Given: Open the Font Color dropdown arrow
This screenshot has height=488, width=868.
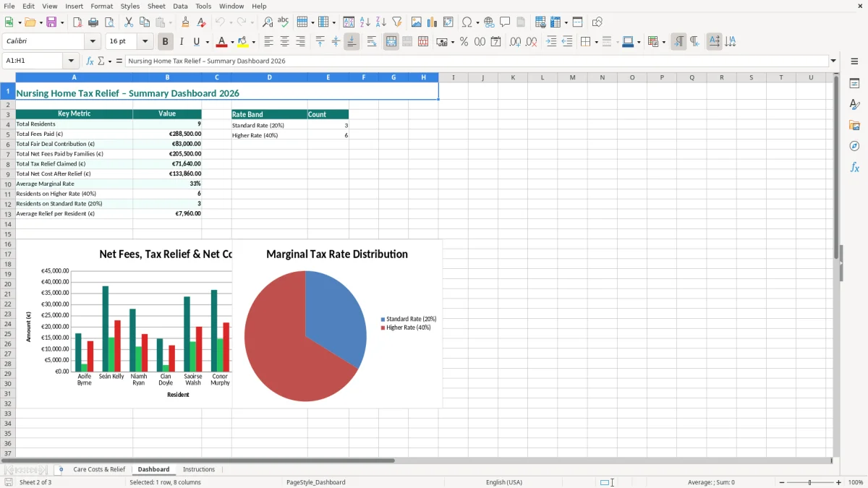Looking at the screenshot, I should (232, 42).
